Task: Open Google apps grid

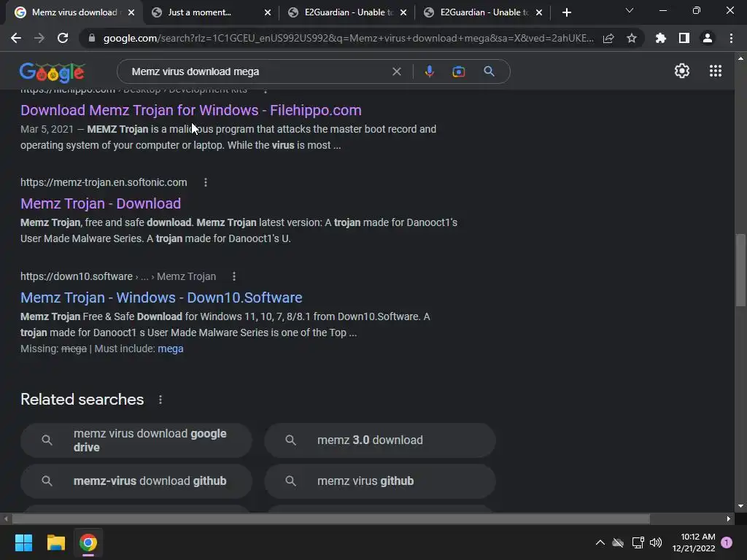Action: [716, 71]
